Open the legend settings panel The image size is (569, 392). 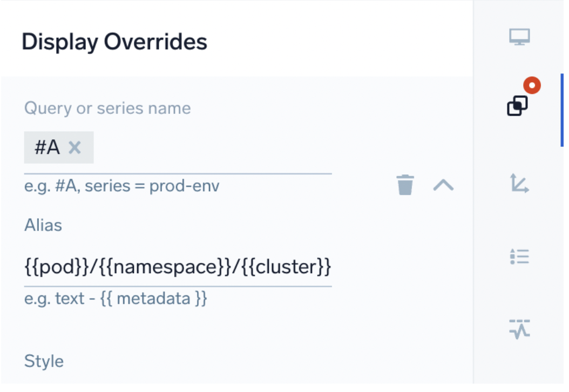click(x=519, y=256)
